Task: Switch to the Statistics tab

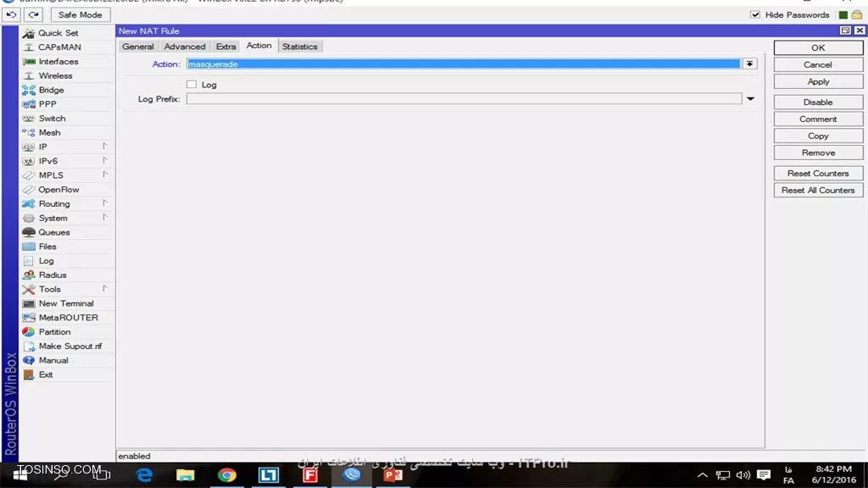Action: tap(300, 47)
